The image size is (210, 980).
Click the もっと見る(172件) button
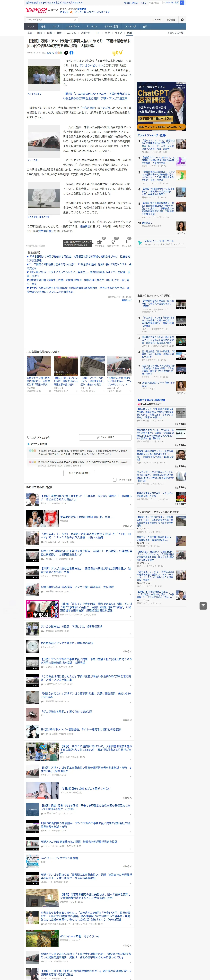(x=79, y=473)
